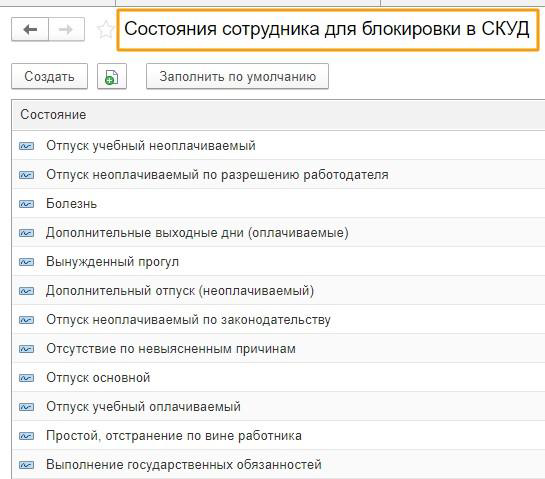This screenshot has height=479, width=545.
Task: Click icon beside Отпуск неоплачиваемый по законодательству
Action: pos(26,320)
